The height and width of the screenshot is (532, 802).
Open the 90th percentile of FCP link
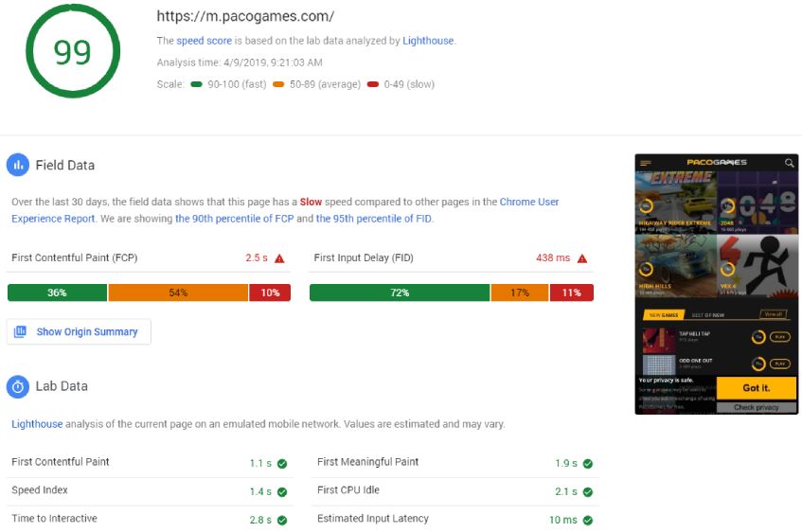(234, 219)
